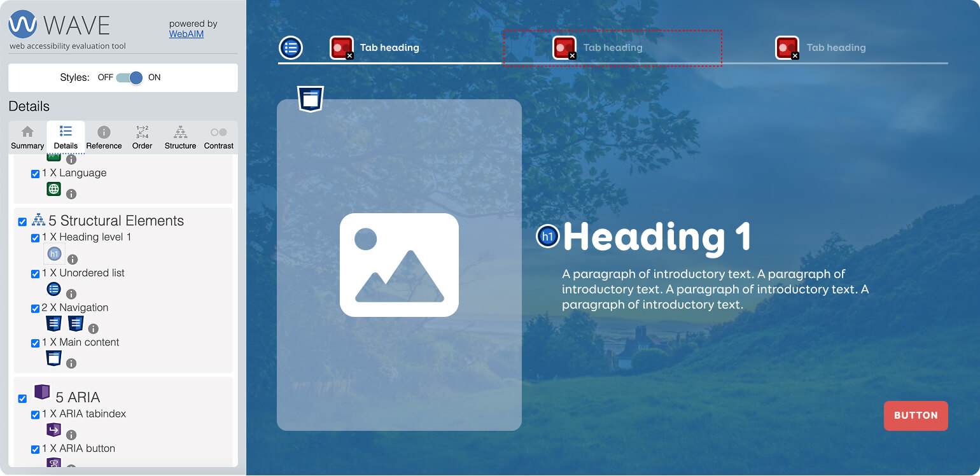Click the unordered list icon on the page
This screenshot has width=980, height=476.
coord(291,48)
